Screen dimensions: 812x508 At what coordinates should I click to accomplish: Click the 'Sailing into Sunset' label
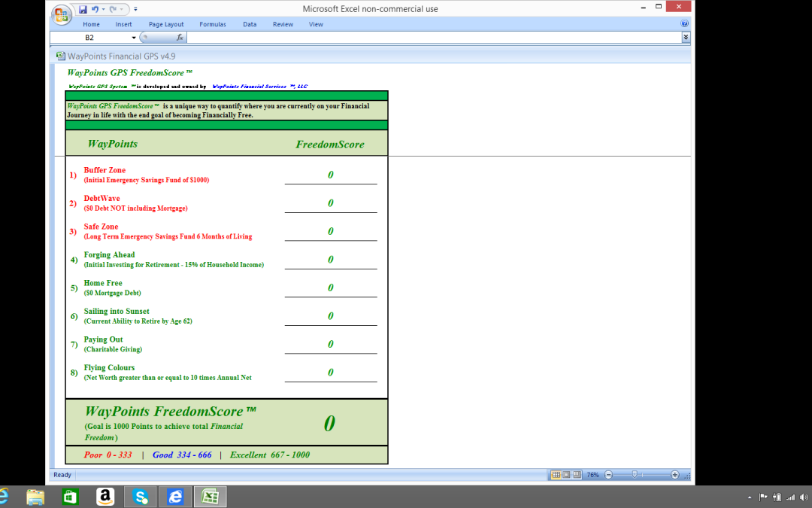coord(117,312)
